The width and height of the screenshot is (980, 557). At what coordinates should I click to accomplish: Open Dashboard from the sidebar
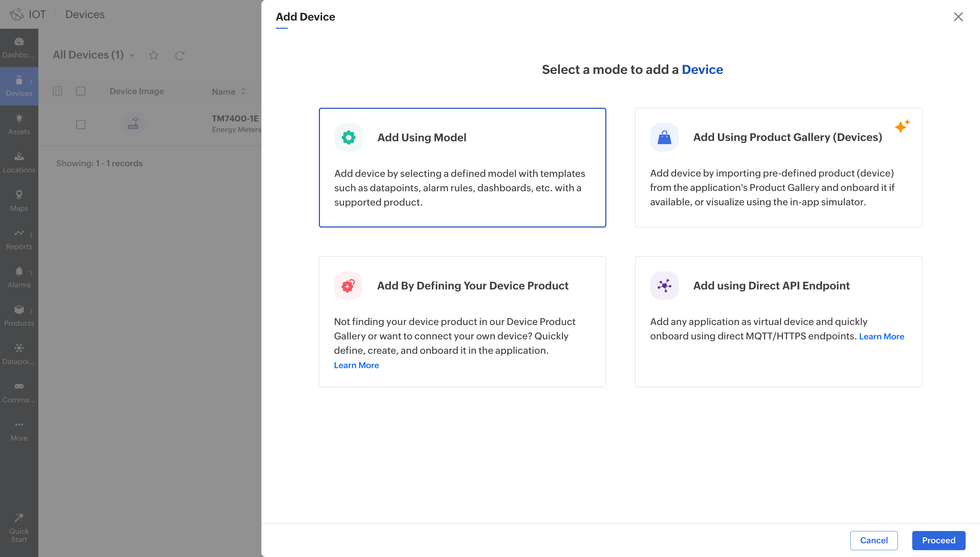click(x=19, y=48)
